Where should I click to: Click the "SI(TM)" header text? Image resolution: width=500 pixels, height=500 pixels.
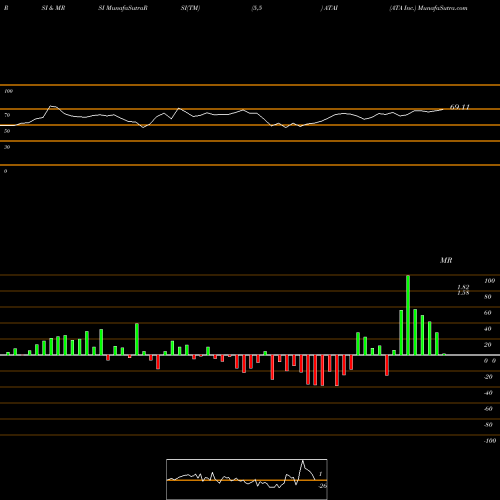click(190, 8)
